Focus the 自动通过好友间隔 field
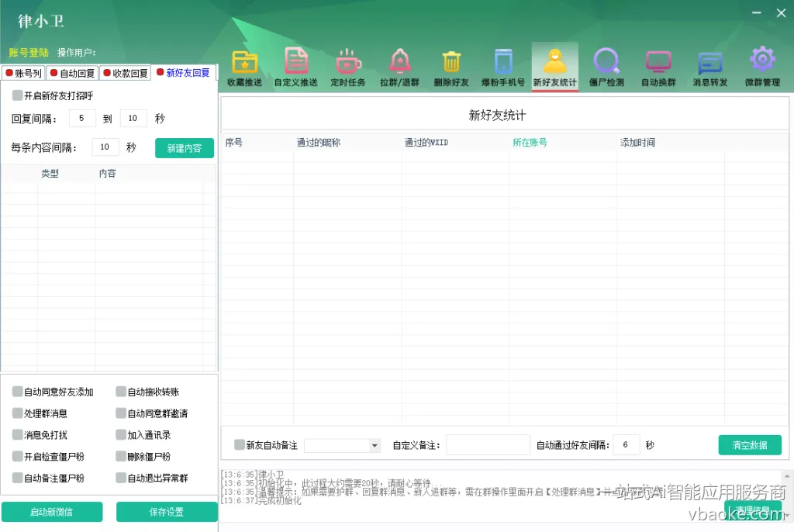This screenshot has height=532, width=794. pyautogui.click(x=626, y=445)
